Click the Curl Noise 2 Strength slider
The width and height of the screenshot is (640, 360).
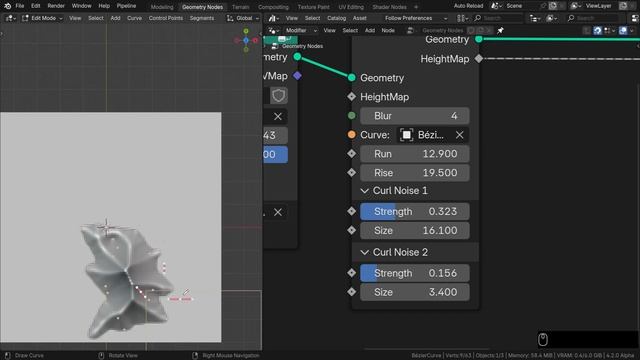[x=415, y=273]
